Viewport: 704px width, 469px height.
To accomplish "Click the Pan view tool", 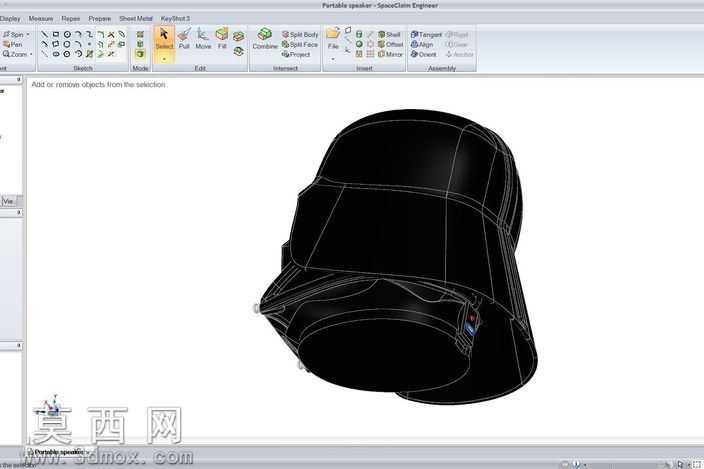I will tap(13, 44).
